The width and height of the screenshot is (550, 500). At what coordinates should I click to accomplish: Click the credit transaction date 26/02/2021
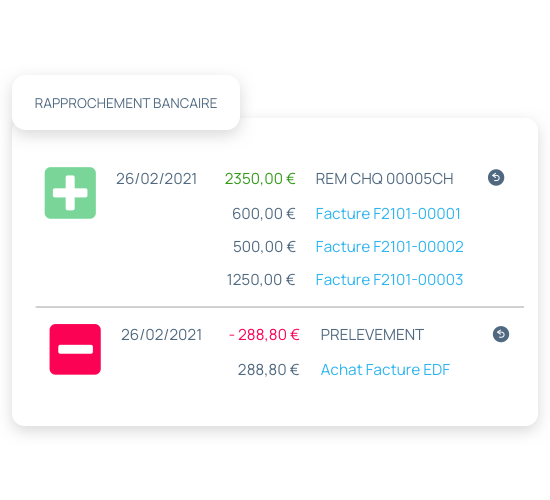pyautogui.click(x=156, y=179)
